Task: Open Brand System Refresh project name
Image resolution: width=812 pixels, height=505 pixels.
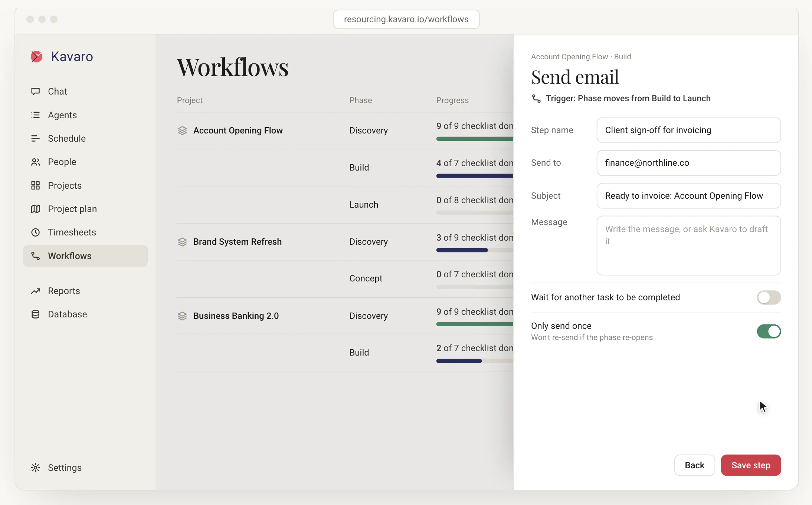Action: pyautogui.click(x=238, y=242)
